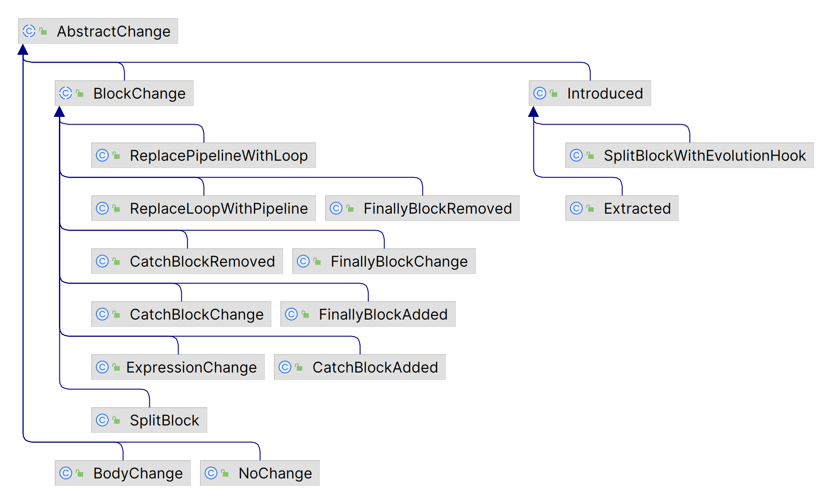Click the green lock icon beside NoChange
Viewport: 833px width, 504px height.
point(225,473)
